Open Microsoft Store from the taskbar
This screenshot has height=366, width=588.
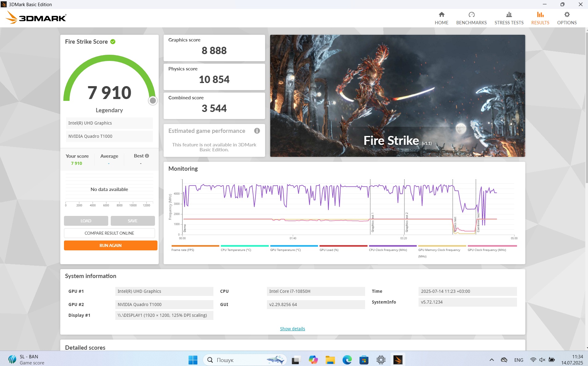[x=364, y=360]
